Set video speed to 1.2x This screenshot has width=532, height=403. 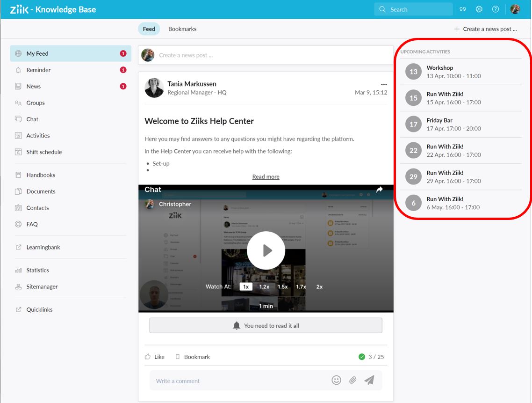(264, 287)
